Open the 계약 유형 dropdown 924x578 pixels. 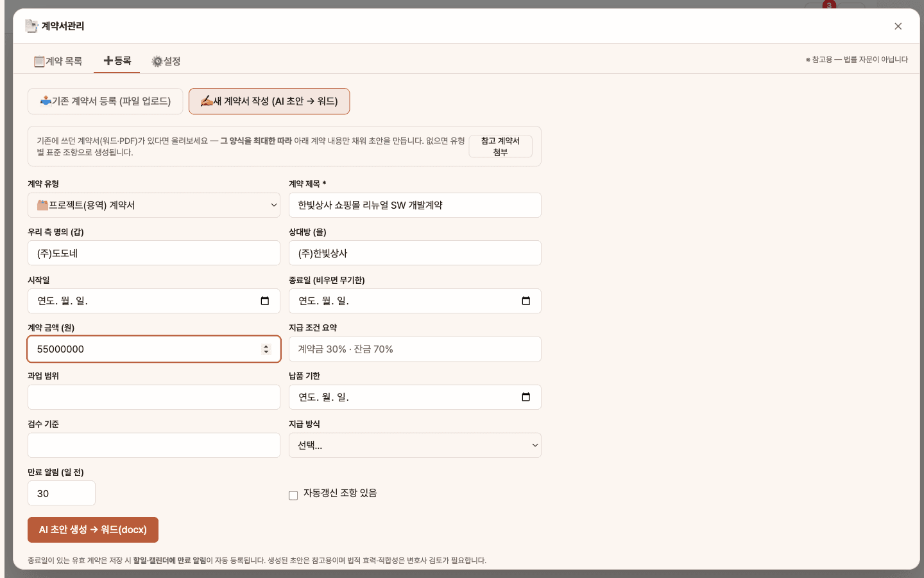(154, 205)
